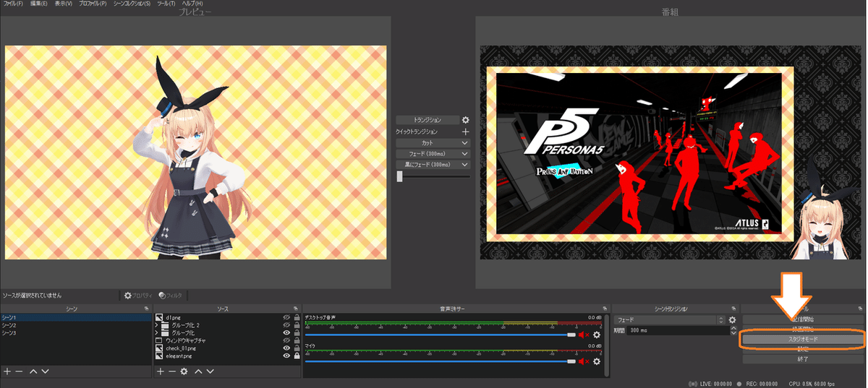
Task: Toggle lock on the グループ化 source
Action: click(x=297, y=332)
